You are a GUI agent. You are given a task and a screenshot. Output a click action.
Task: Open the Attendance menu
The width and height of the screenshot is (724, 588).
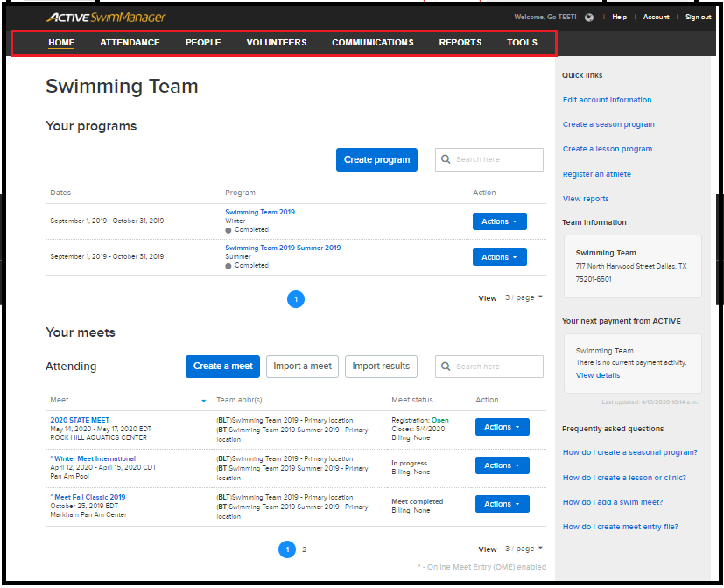pos(130,43)
